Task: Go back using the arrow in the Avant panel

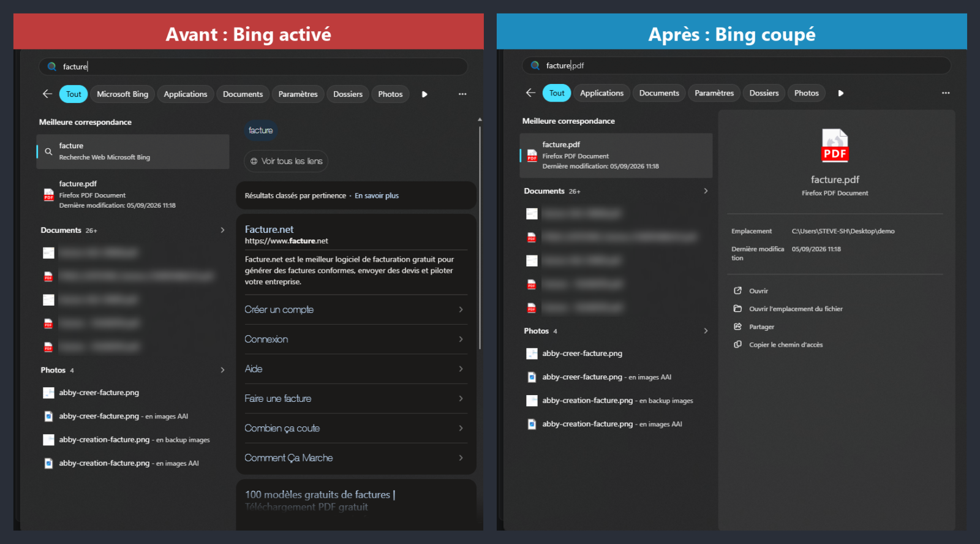Action: tap(47, 94)
